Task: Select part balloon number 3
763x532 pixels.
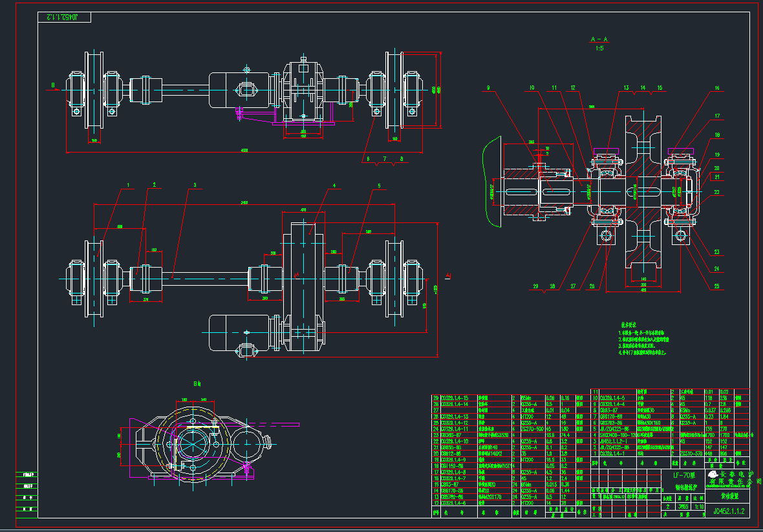Action: point(194,186)
